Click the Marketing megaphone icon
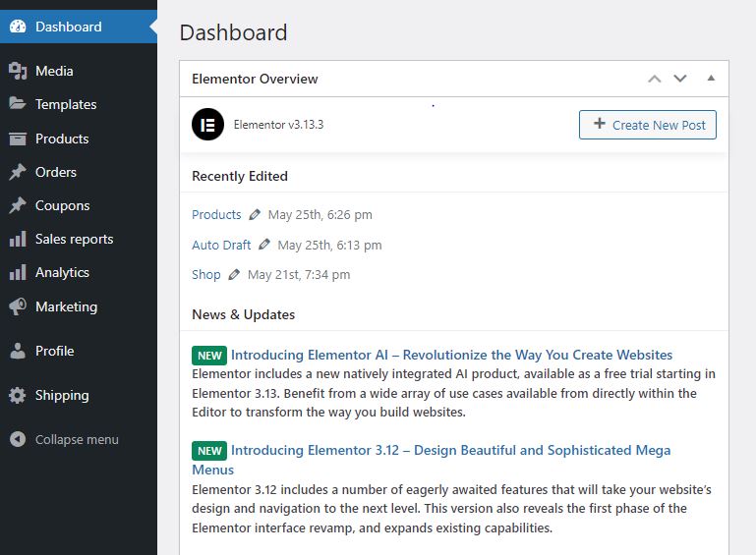 [x=18, y=306]
